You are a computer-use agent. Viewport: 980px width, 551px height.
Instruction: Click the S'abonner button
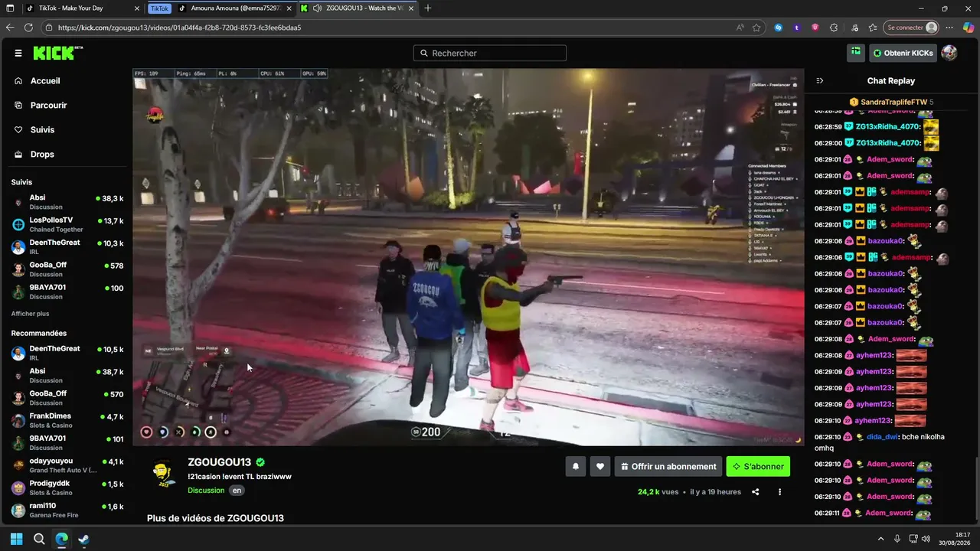pos(758,466)
